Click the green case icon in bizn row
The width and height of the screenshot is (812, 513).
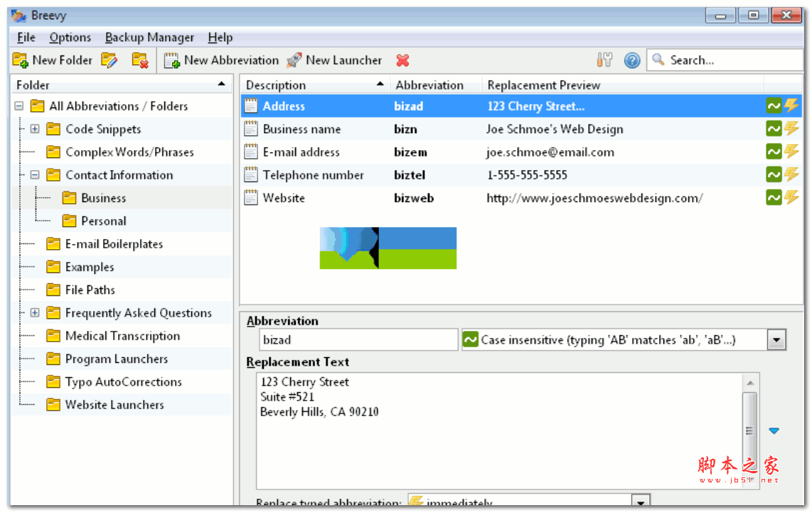coord(774,129)
